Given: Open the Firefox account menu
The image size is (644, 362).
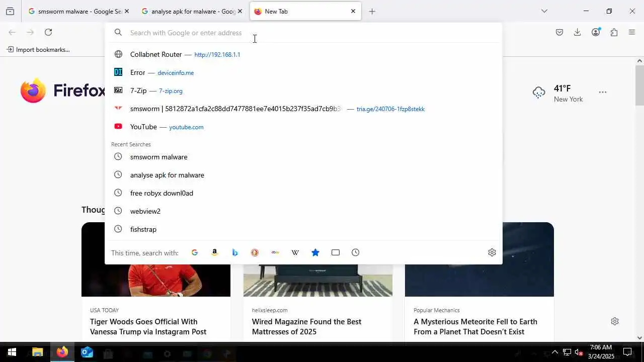Looking at the screenshot, I should click(x=596, y=32).
